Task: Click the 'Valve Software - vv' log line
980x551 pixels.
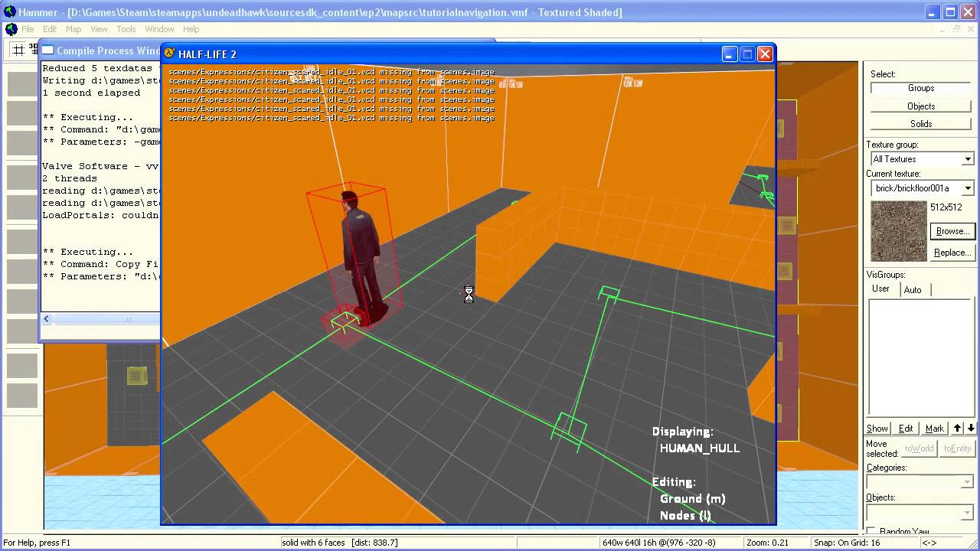Action: 100,166
